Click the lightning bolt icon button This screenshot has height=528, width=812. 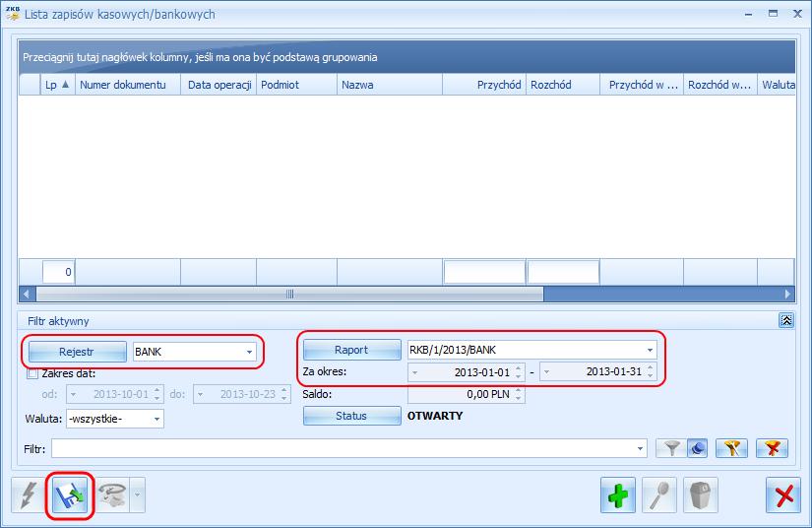29,495
